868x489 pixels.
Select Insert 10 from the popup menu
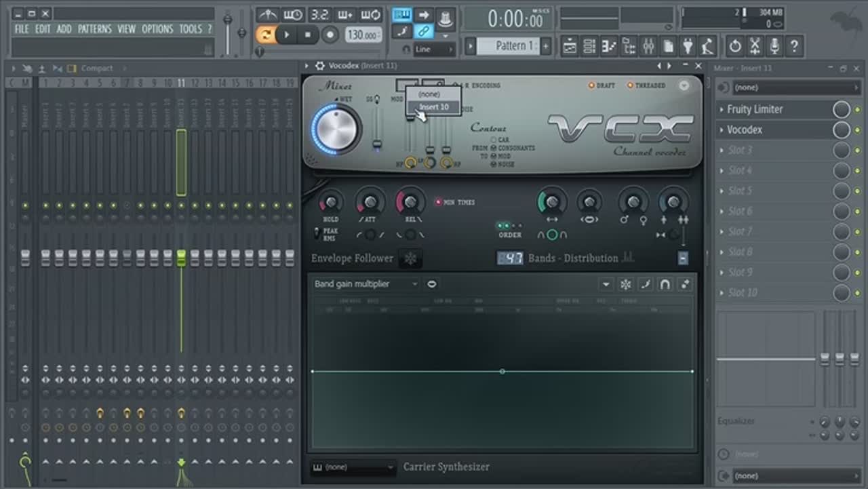click(x=433, y=107)
